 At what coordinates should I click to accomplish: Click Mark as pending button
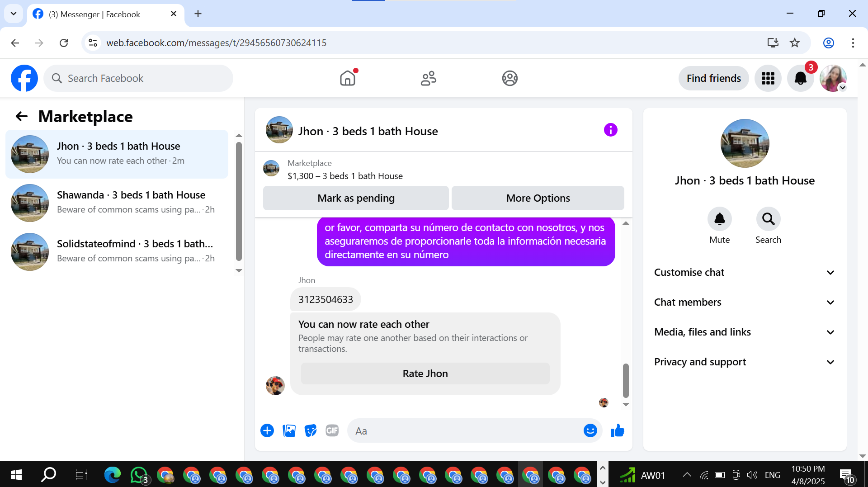[356, 198]
